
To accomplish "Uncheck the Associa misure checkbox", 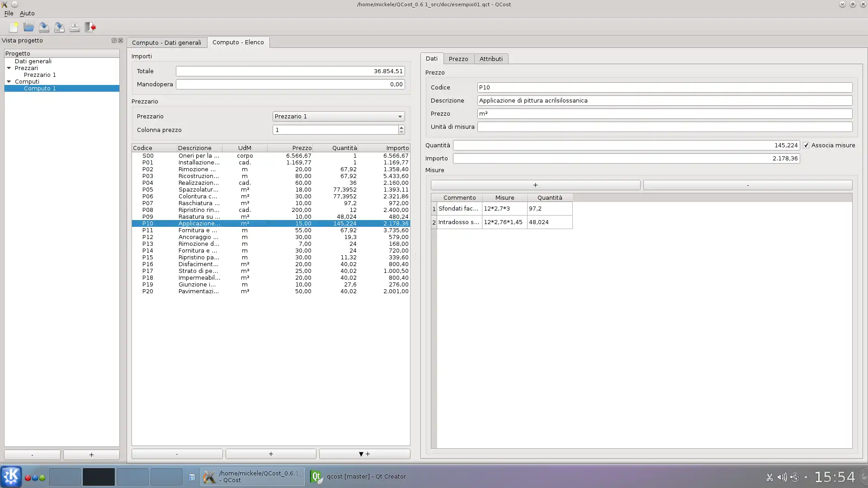I will point(806,145).
